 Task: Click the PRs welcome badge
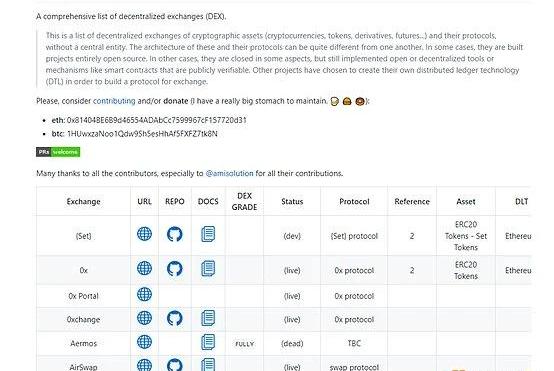point(58,152)
